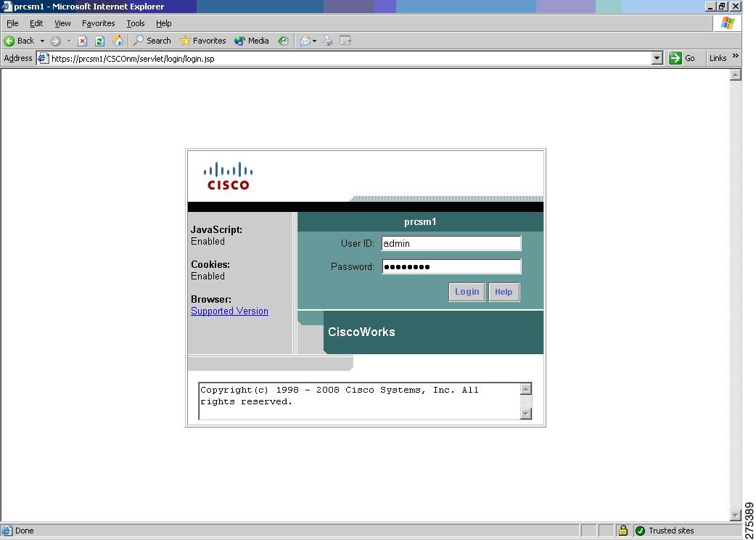Open the Edit menu
Screen dimensions: 756x540
pyautogui.click(x=36, y=23)
